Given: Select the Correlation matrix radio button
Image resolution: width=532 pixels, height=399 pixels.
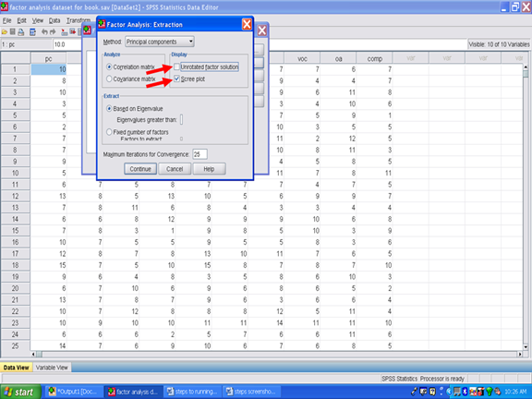Looking at the screenshot, I should (109, 66).
